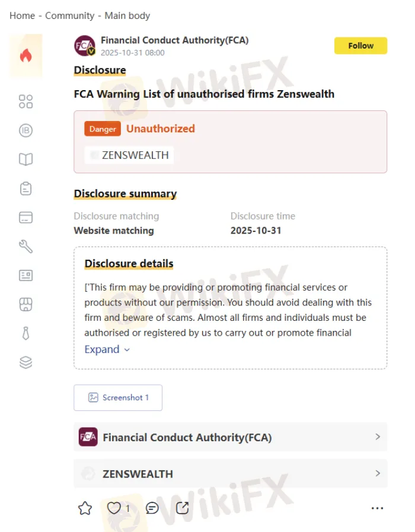Image resolution: width=415 pixels, height=532 pixels.
Task: Like the post with the heart icon
Action: pos(114,508)
